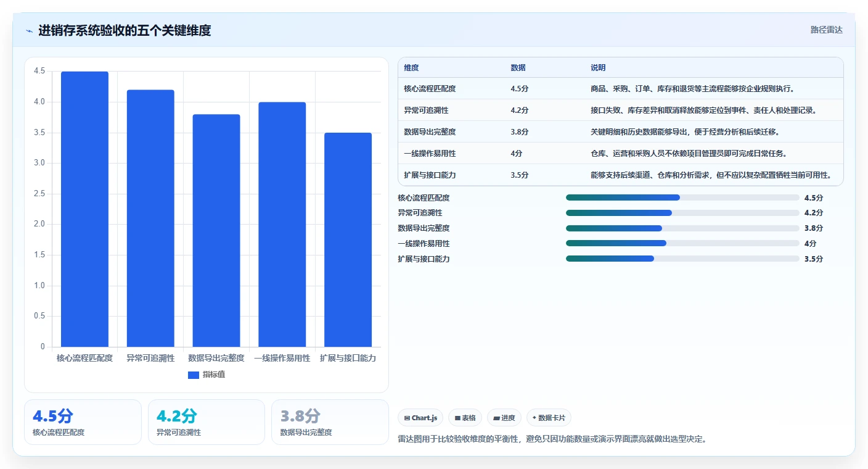Click the 一线操作易用性 bar in the chart
Image resolution: width=868 pixels, height=469 pixels.
point(282,225)
